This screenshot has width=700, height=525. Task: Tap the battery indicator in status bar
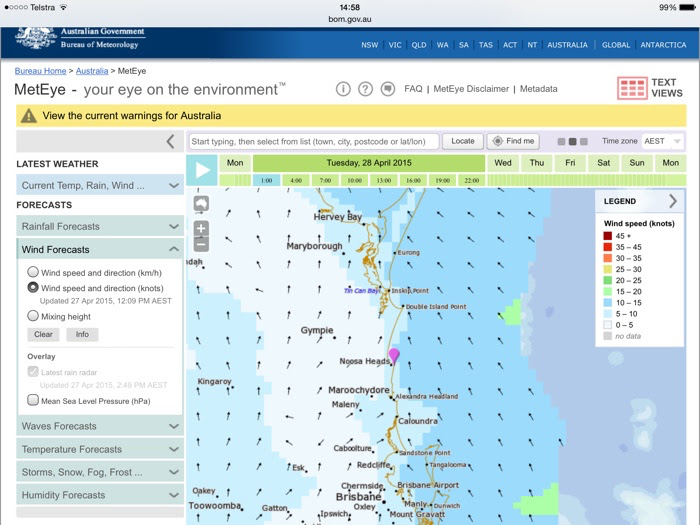tap(687, 8)
